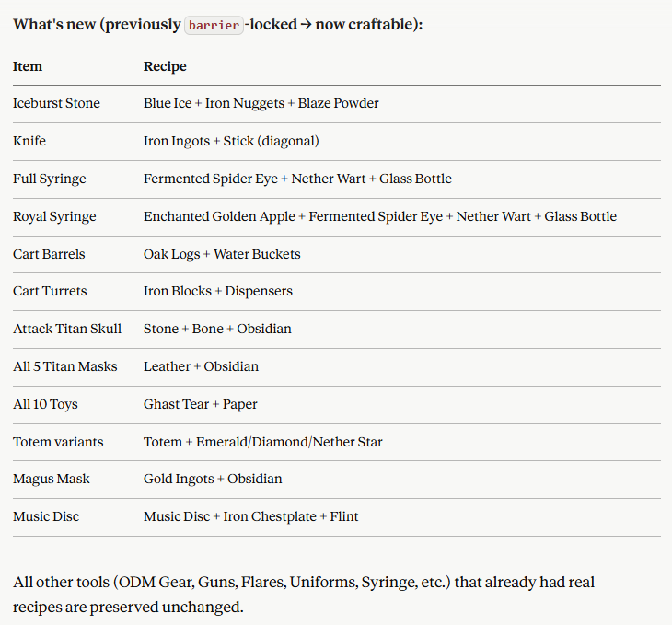Select the 'Totem variants' item cell
The width and height of the screenshot is (672, 625).
(58, 442)
